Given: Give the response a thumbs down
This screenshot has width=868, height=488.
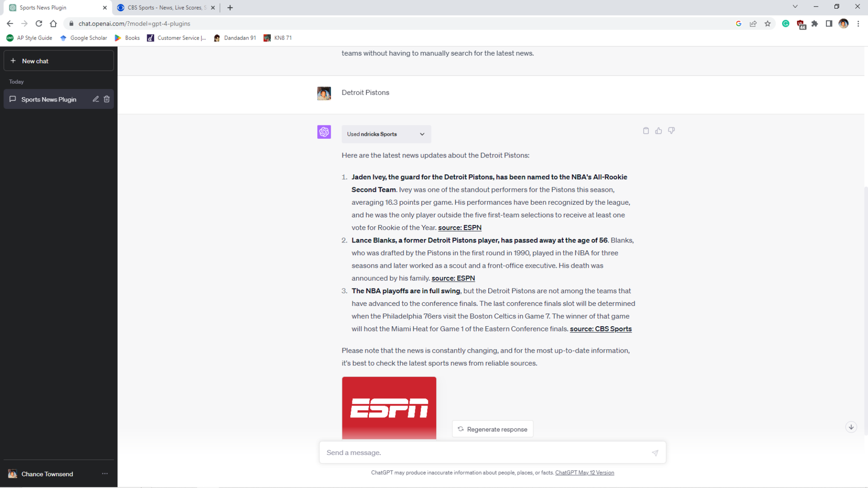Looking at the screenshot, I should pos(671,131).
